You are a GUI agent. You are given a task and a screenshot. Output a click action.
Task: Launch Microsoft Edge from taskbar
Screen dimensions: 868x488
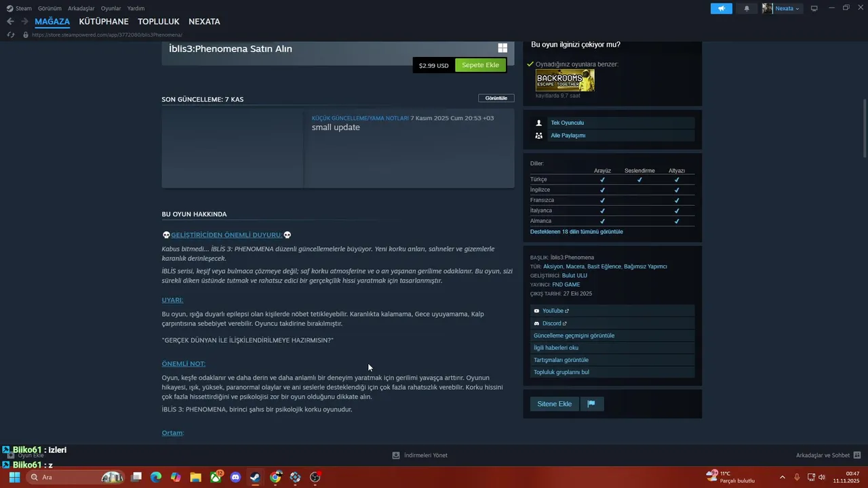(156, 477)
